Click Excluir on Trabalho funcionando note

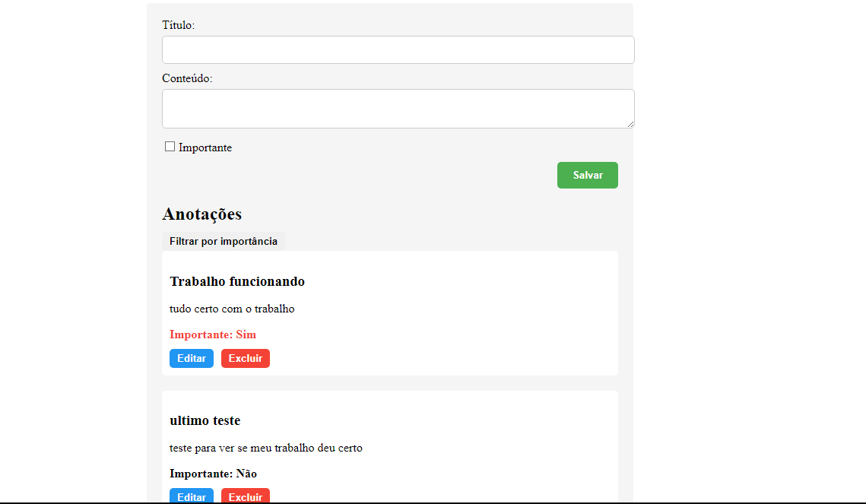point(245,358)
